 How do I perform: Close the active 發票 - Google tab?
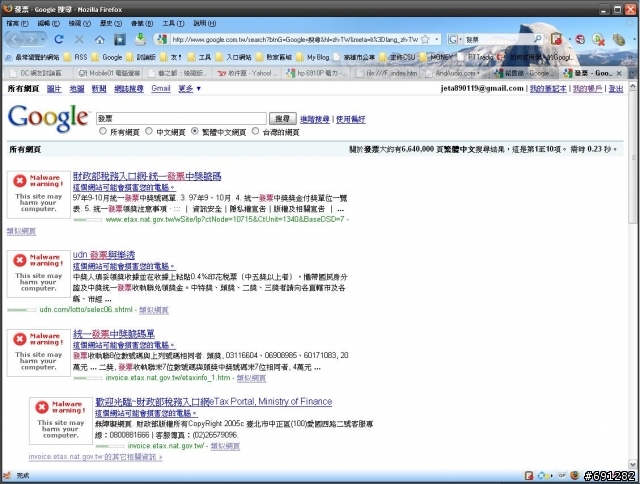pyautogui.click(x=619, y=73)
